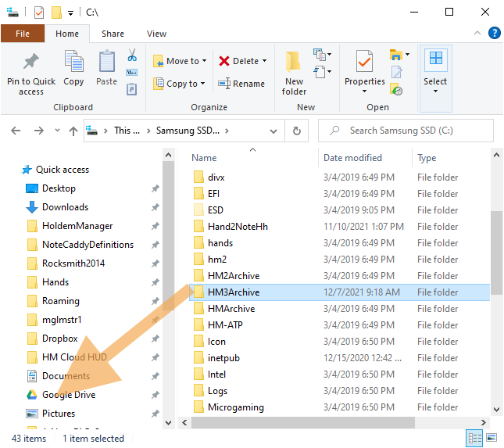The width and height of the screenshot is (504, 448).
Task: Click the drive icon in title bar
Action: (13, 13)
